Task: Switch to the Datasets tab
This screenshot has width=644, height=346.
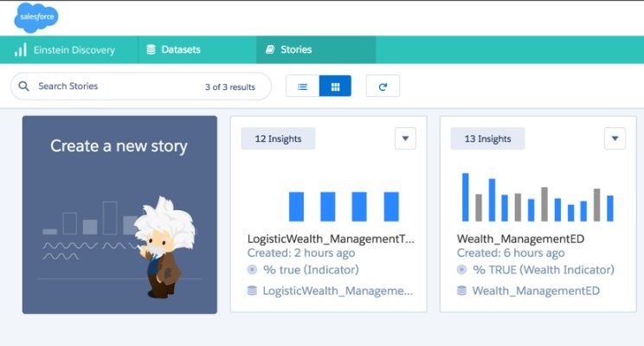Action: [x=197, y=49]
